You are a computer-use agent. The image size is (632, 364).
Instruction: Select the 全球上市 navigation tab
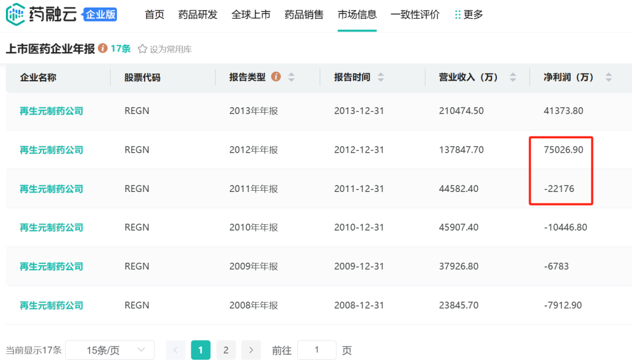click(x=251, y=15)
